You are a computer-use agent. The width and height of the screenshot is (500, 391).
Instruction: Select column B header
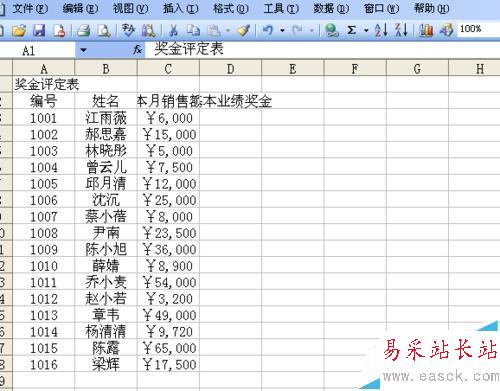(106, 69)
